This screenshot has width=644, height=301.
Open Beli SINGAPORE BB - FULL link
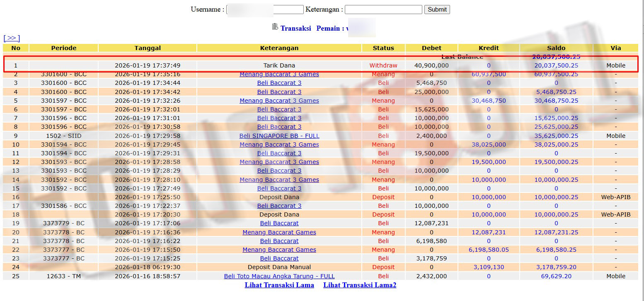coord(279,136)
